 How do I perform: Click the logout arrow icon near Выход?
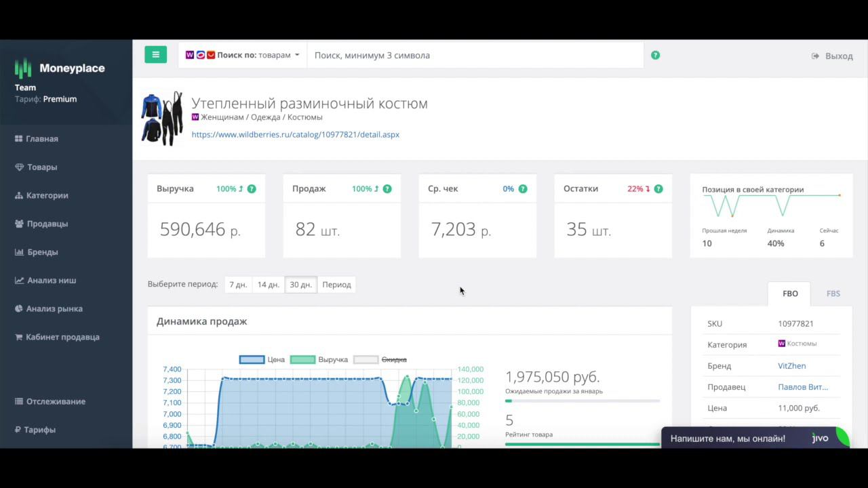[815, 56]
